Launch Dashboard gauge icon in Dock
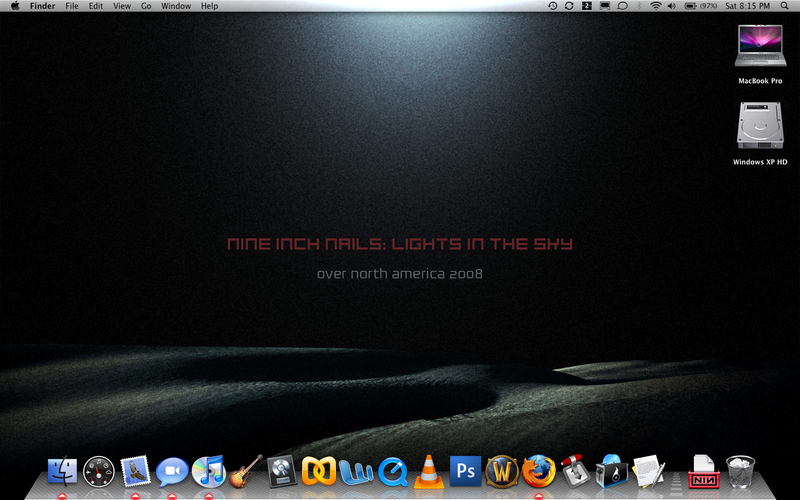 (99, 471)
